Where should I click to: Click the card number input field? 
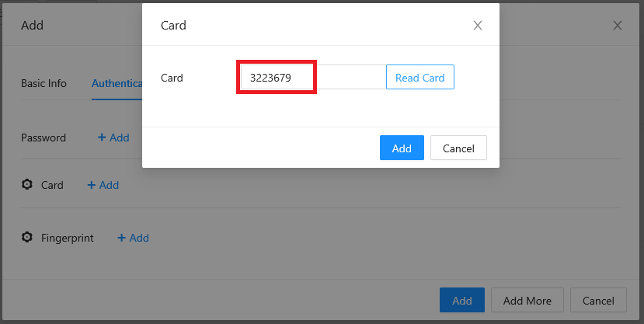pyautogui.click(x=311, y=78)
